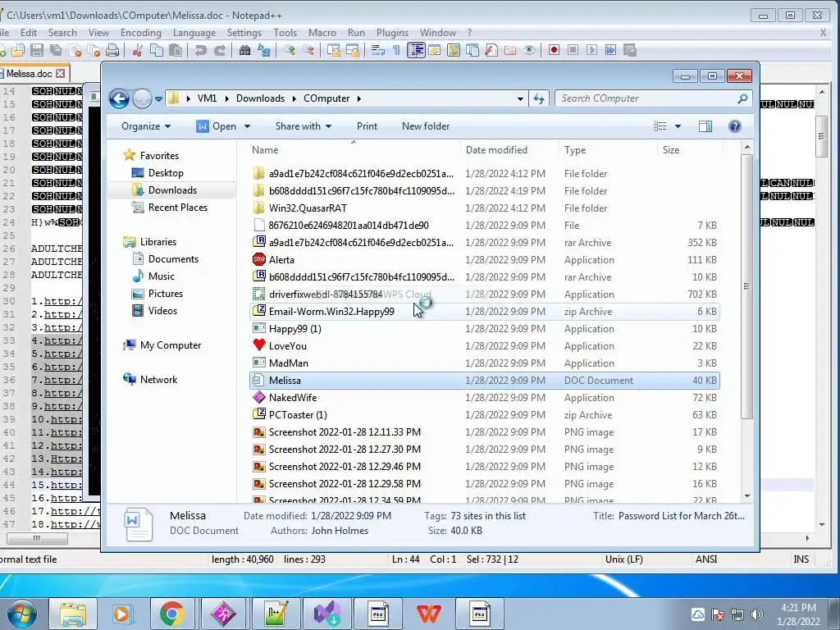Open the Encoding menu in Notepad++

click(x=141, y=33)
